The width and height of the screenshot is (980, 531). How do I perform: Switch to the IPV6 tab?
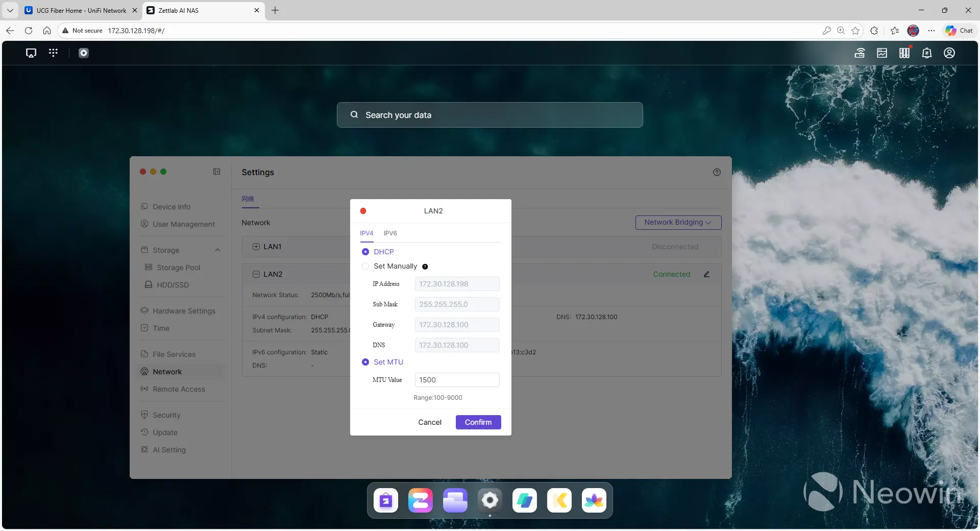[x=390, y=233]
